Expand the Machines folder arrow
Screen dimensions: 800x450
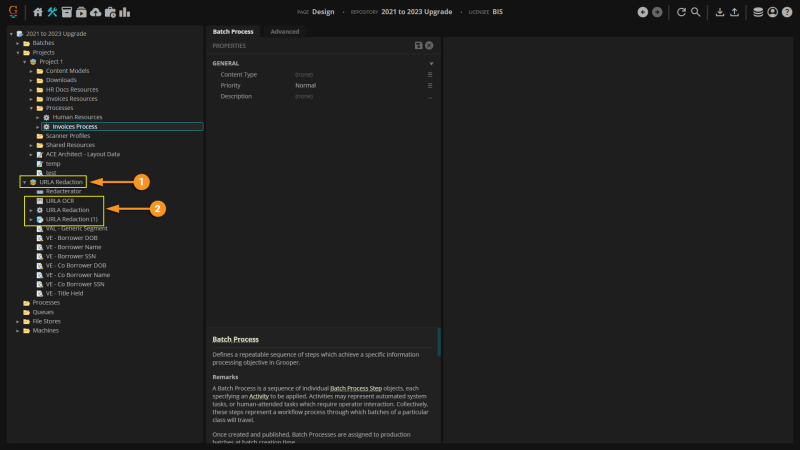point(18,331)
